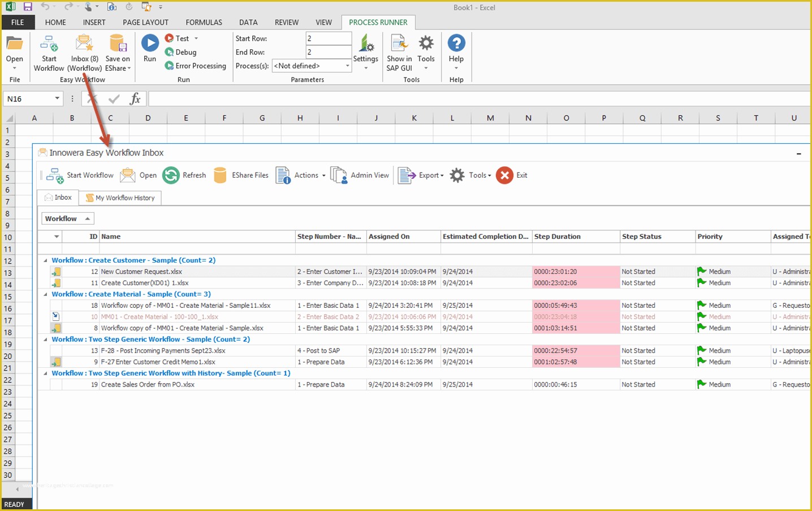This screenshot has width=812, height=511.
Task: Click the Excel formula bar
Action: click(478, 98)
